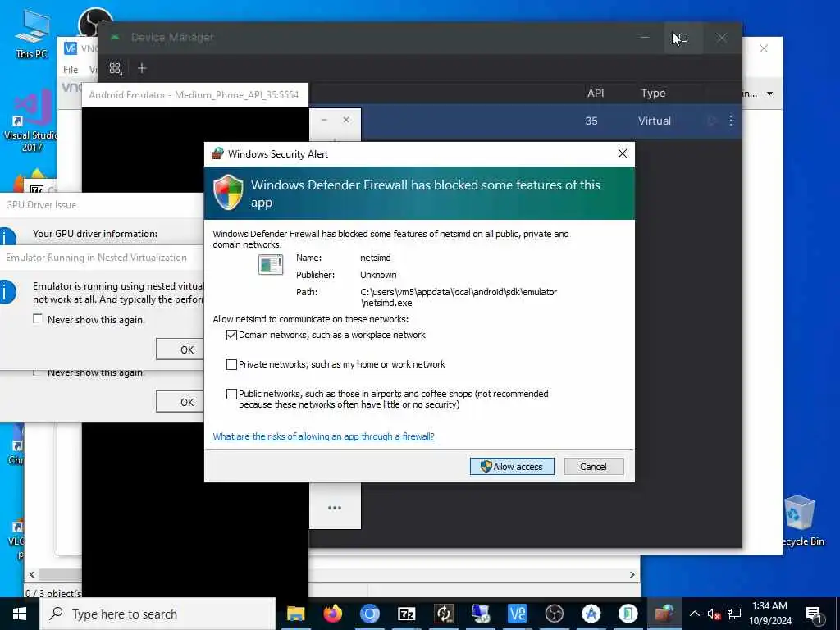Switch to the emulator device icon on taskbar
This screenshot has height=630, width=840.
[x=628, y=614]
